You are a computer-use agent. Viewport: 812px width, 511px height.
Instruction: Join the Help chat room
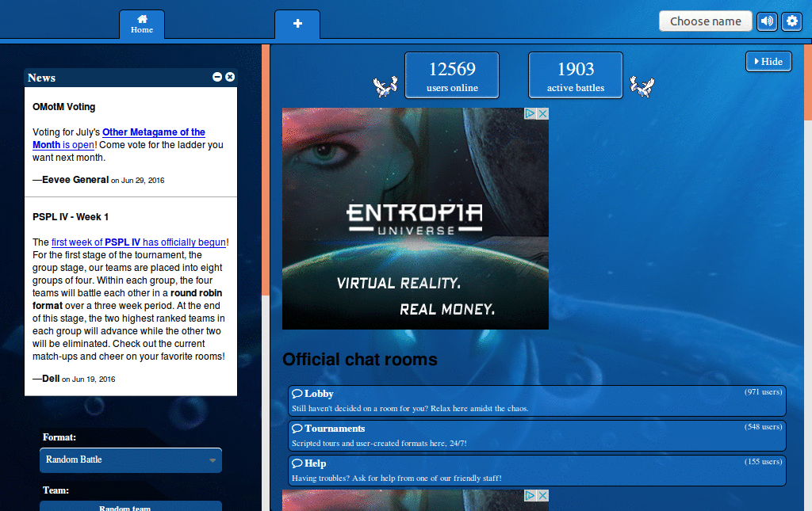tap(537, 470)
